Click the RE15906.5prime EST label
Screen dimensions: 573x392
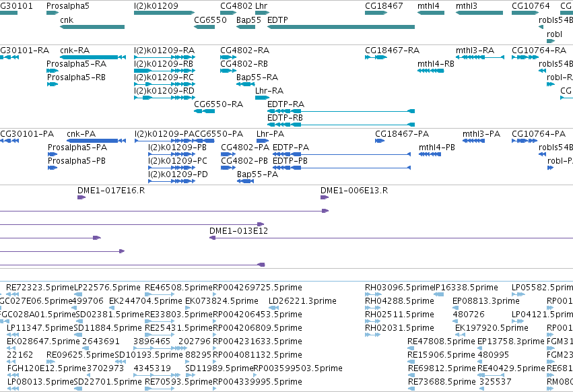tap(442, 355)
